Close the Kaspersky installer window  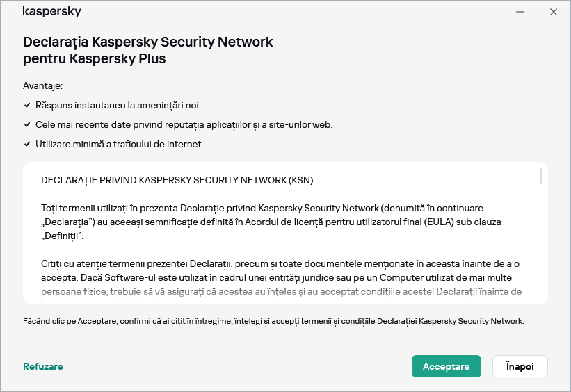click(554, 12)
